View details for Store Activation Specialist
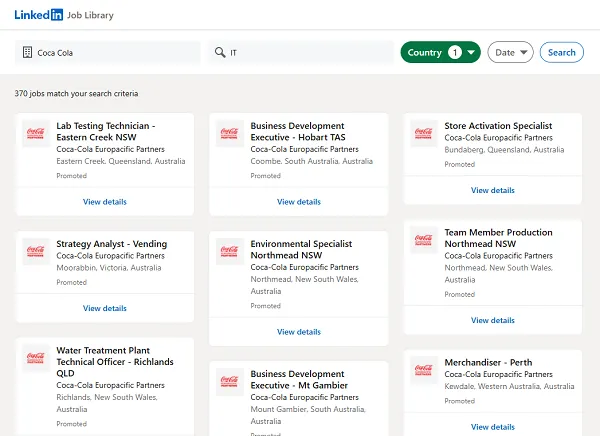Viewport: 600px width, 436px height. (493, 190)
